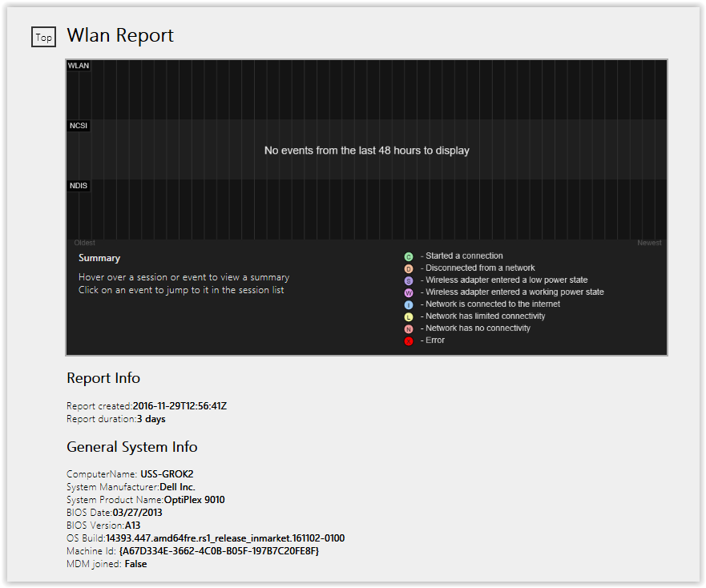Select the WLAN row label in the chart
The width and height of the screenshot is (706, 588).
pos(79,66)
